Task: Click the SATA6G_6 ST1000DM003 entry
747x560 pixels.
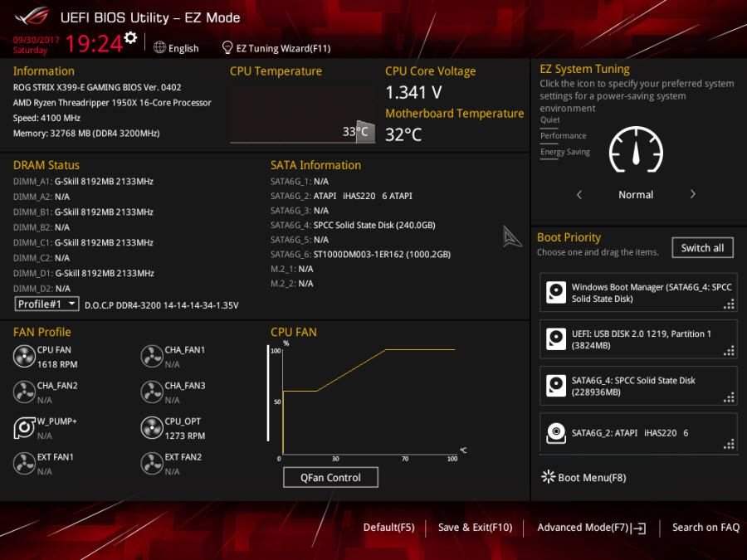Action: (361, 255)
